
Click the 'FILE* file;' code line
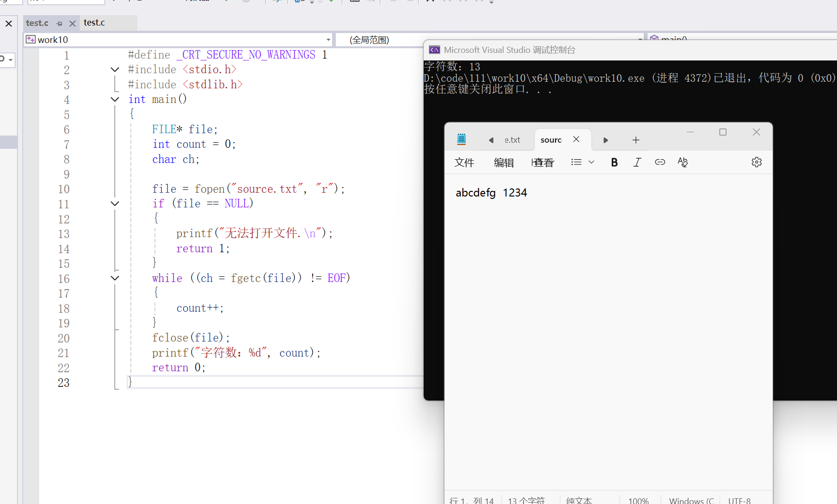(x=185, y=129)
